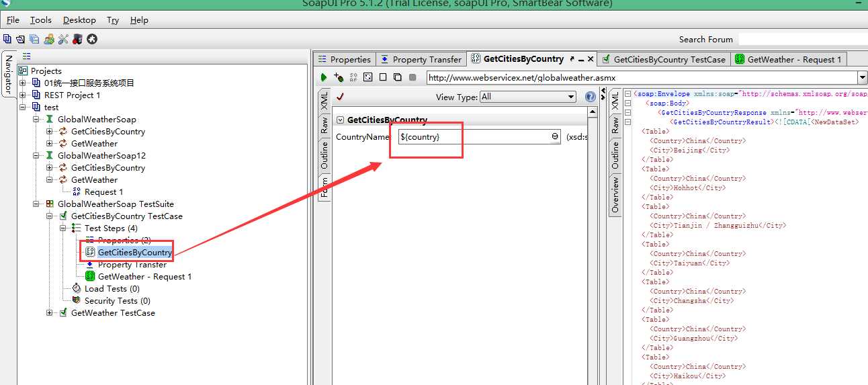Close the GetCitiesByCountry tab
The image size is (868, 385).
click(x=591, y=59)
